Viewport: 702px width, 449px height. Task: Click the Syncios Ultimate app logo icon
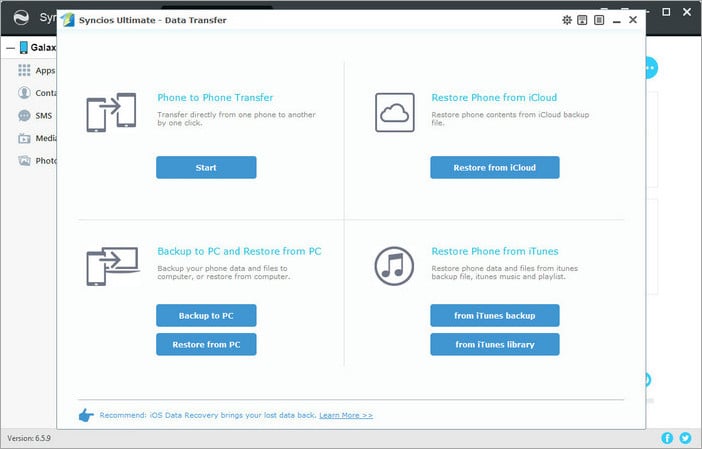pyautogui.click(x=68, y=20)
